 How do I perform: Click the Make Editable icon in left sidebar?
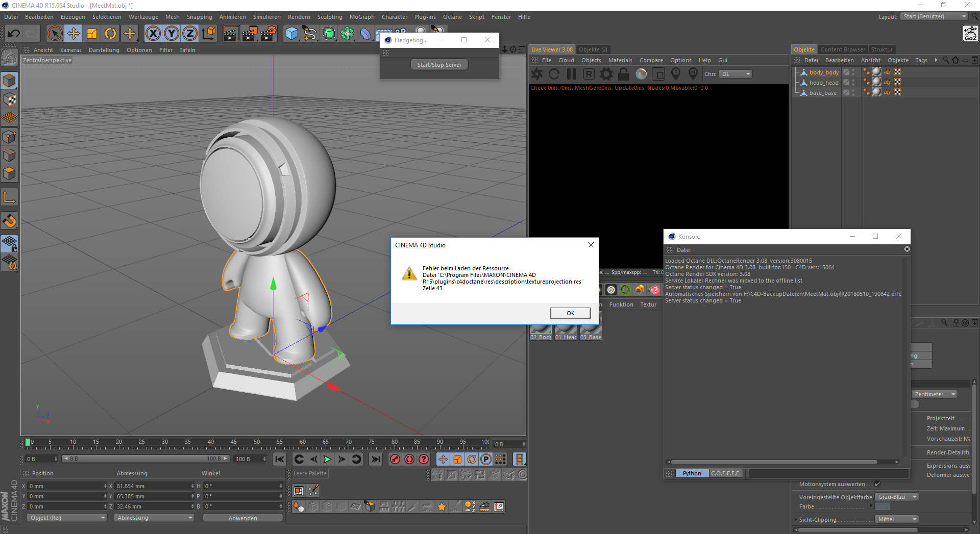(x=10, y=58)
